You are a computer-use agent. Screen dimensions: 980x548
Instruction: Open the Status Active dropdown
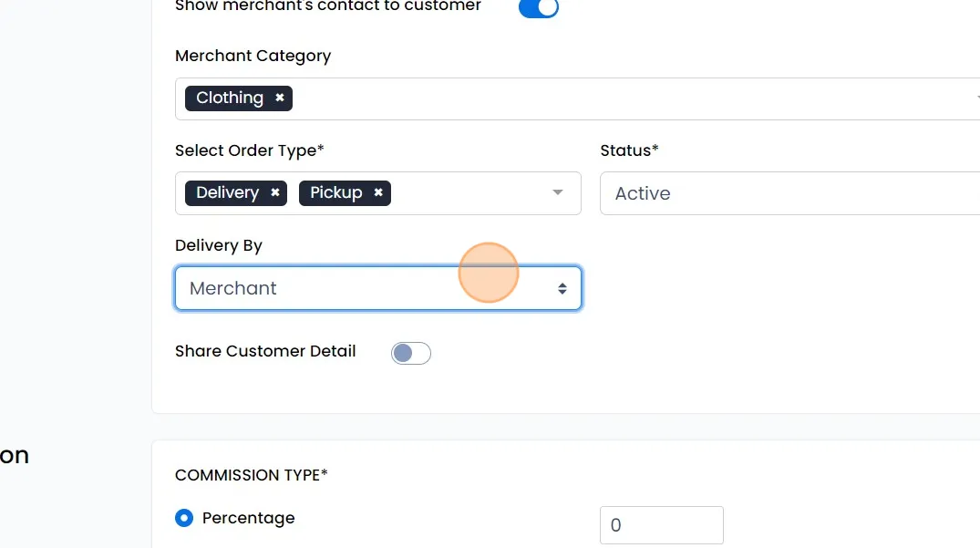click(x=790, y=193)
